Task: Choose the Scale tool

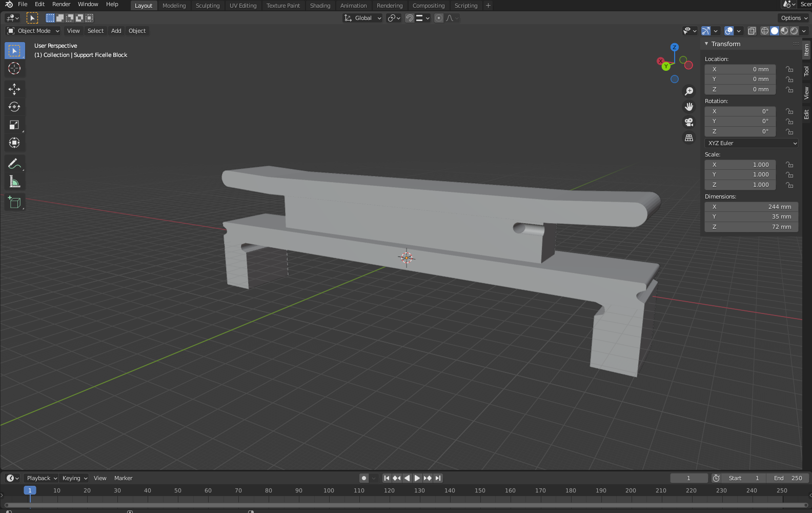Action: (14, 125)
